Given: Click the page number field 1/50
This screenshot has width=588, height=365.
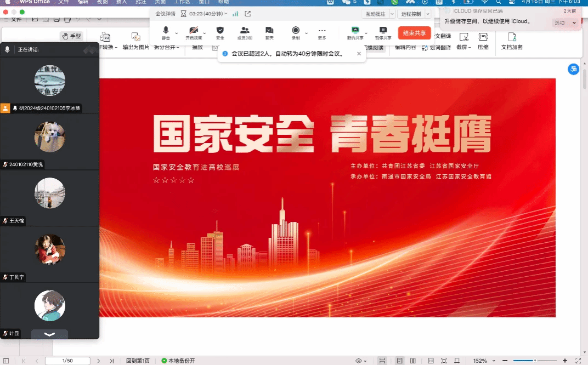Looking at the screenshot, I should (67, 361).
